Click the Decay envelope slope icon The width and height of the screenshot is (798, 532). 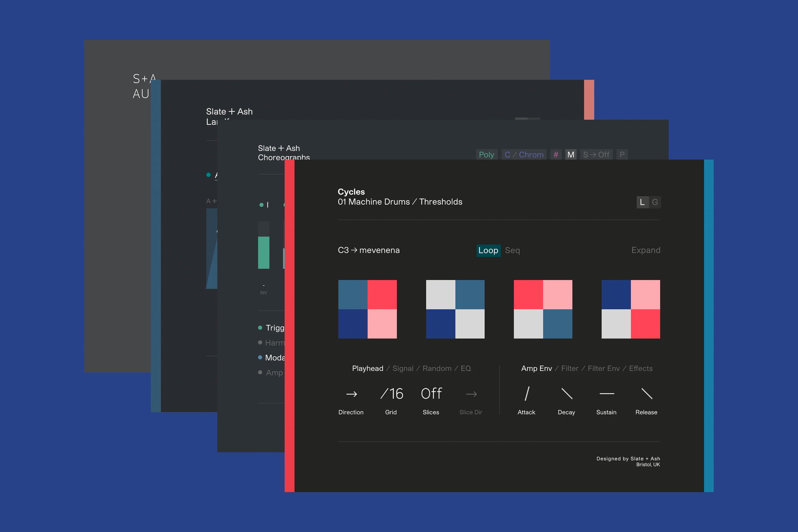pyautogui.click(x=567, y=394)
